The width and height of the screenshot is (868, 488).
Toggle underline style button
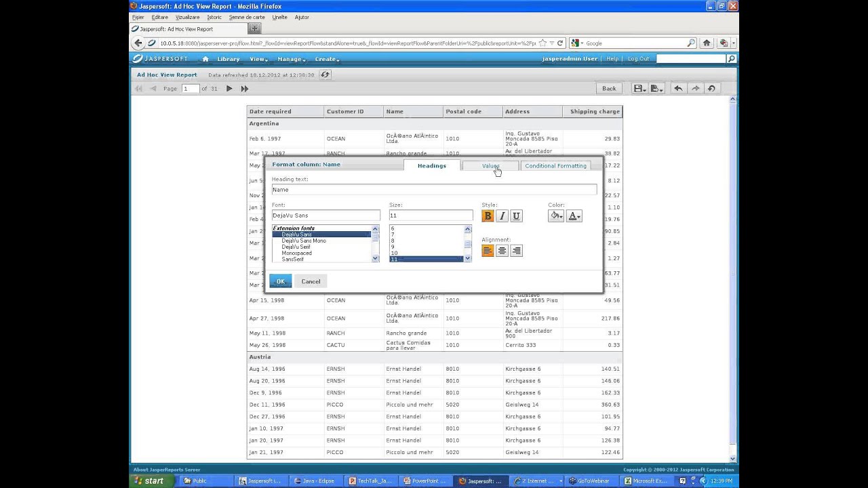[516, 216]
